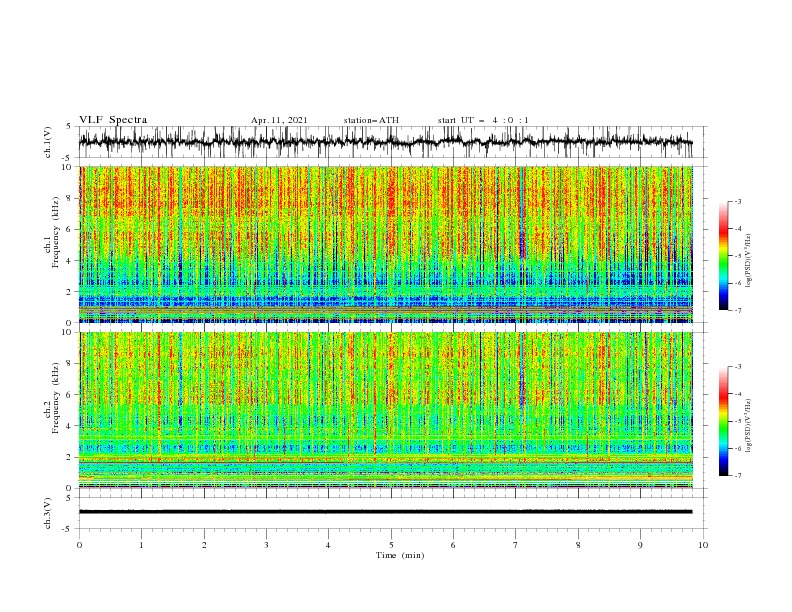Click the ch.1 voltage waveform trace

[x=385, y=142]
